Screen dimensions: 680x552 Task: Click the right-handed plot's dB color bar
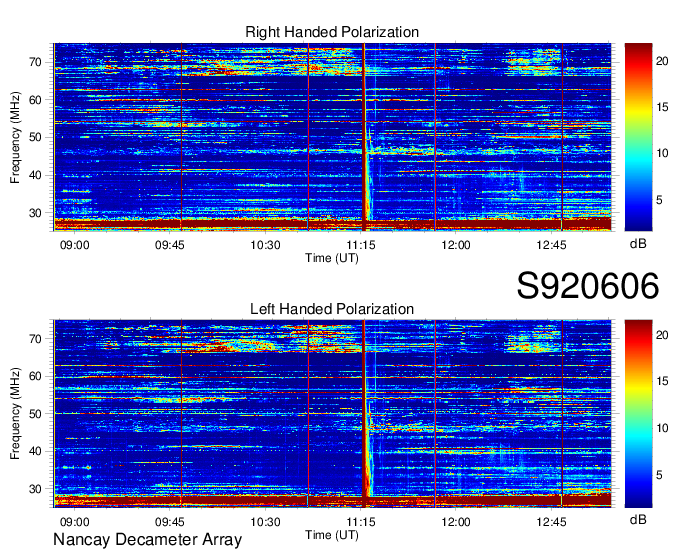click(x=638, y=137)
